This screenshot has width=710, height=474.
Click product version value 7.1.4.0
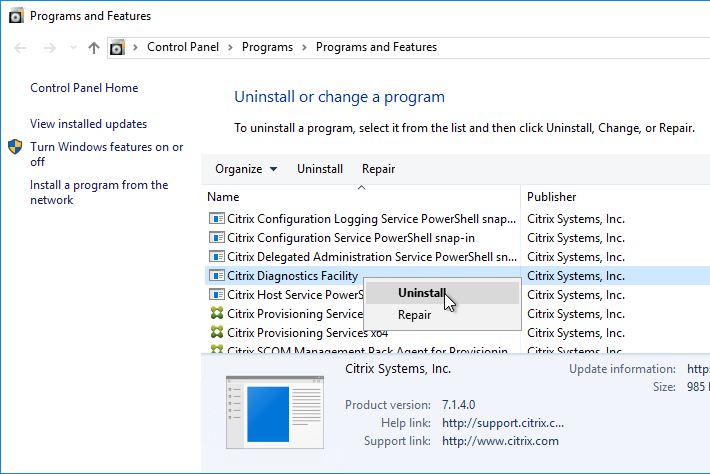(458, 405)
